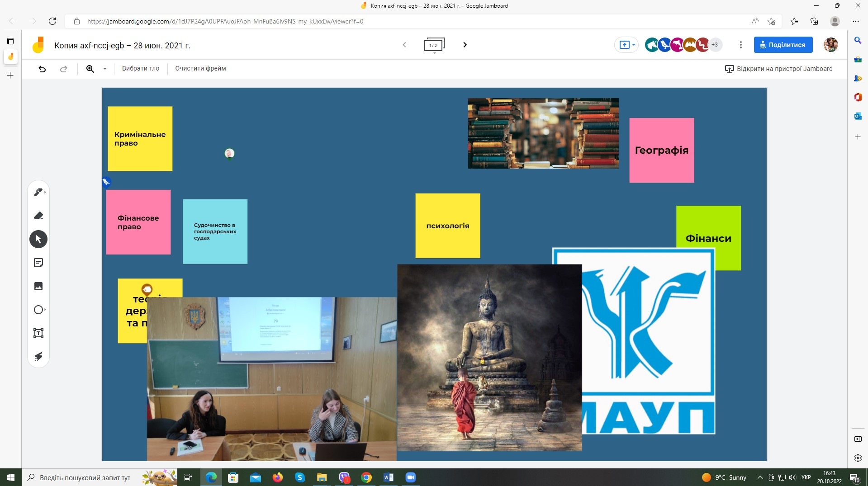Image resolution: width=868 pixels, height=486 pixels.
Task: Select the Eraser tool
Action: click(x=38, y=216)
